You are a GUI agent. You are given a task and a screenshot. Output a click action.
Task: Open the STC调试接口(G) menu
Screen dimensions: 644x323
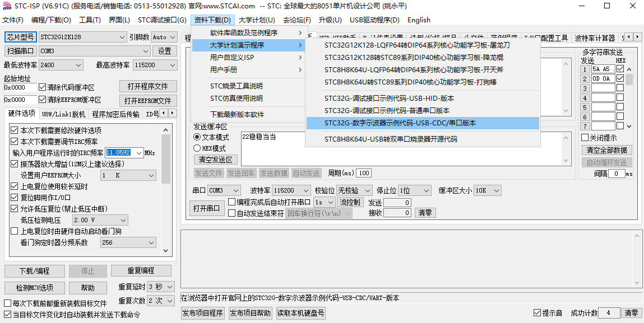[162, 20]
